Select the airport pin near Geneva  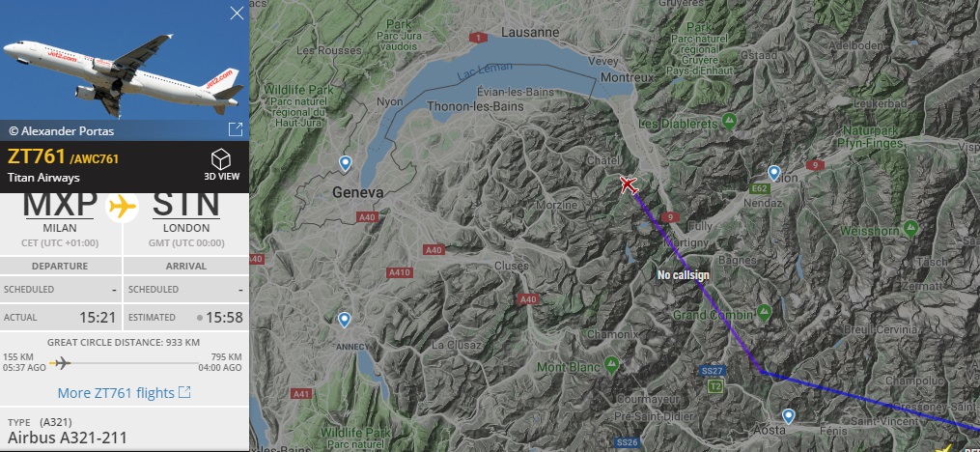(x=345, y=164)
